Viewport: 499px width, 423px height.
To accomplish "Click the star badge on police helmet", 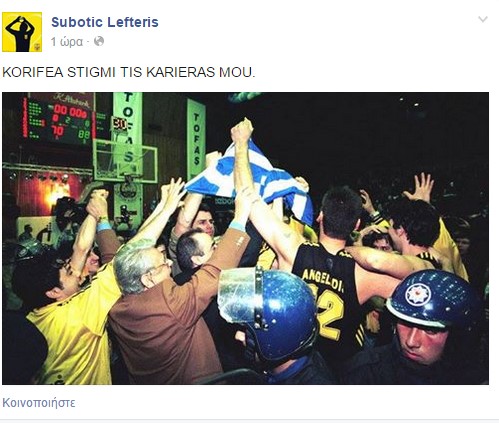I will (x=418, y=295).
